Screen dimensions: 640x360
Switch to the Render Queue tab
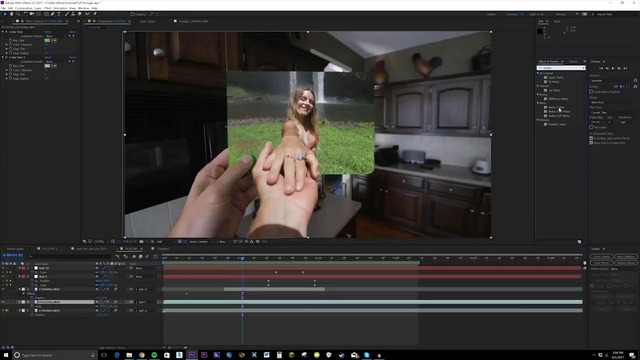(15, 249)
